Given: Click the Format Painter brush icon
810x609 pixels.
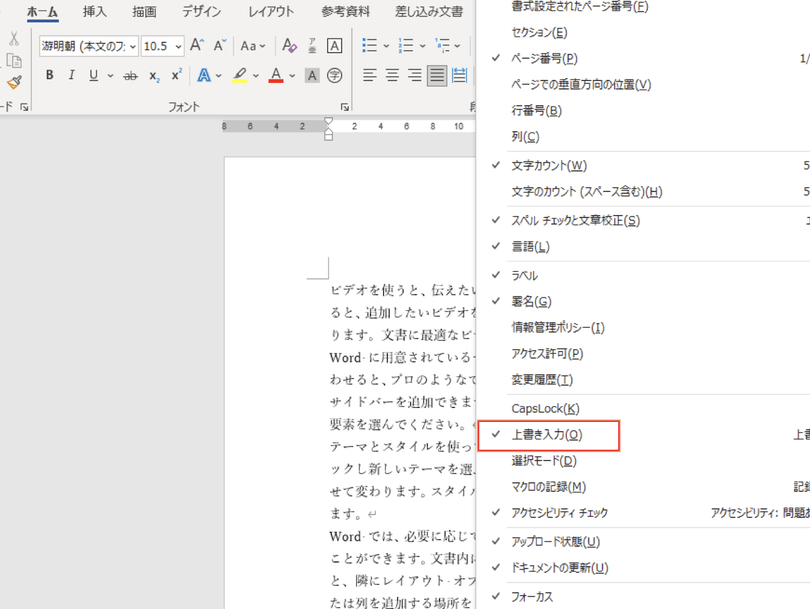Looking at the screenshot, I should (x=14, y=83).
